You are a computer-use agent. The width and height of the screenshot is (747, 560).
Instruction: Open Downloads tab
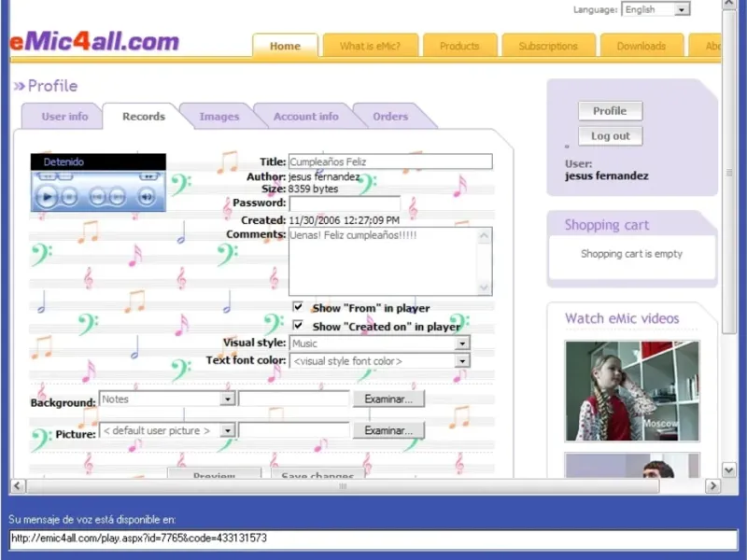point(641,46)
